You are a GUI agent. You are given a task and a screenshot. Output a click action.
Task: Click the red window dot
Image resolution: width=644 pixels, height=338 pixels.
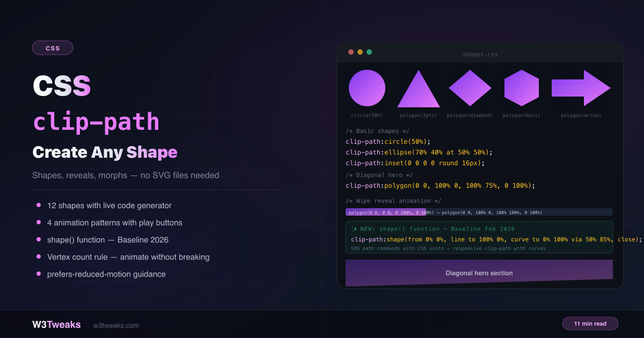tap(351, 52)
